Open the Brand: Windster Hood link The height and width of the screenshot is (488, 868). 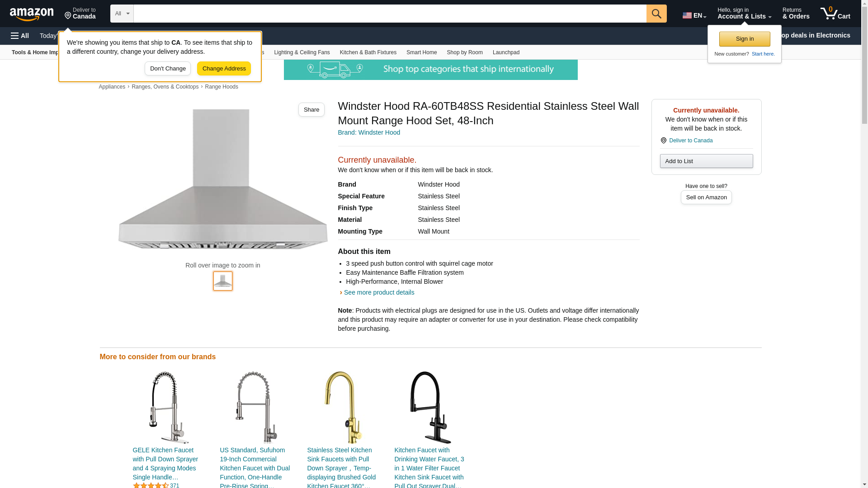(369, 132)
